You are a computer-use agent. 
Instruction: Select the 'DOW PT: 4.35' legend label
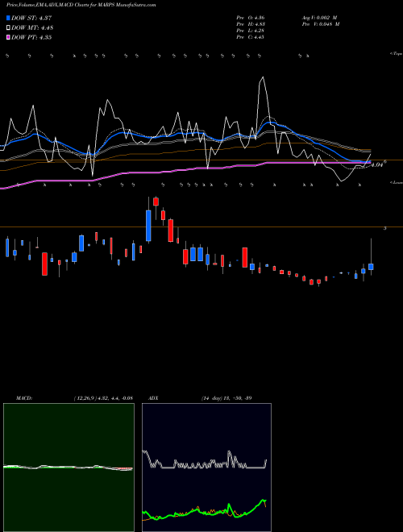pyautogui.click(x=31, y=37)
